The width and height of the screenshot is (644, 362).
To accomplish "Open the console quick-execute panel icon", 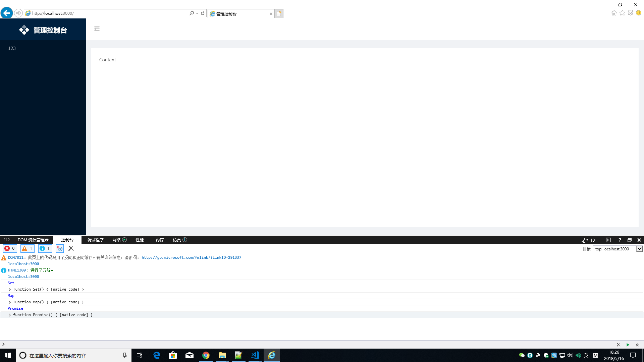I will (x=608, y=240).
